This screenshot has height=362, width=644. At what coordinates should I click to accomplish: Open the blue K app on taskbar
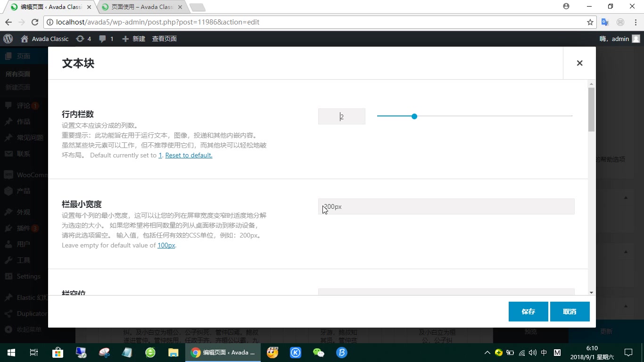(296, 352)
